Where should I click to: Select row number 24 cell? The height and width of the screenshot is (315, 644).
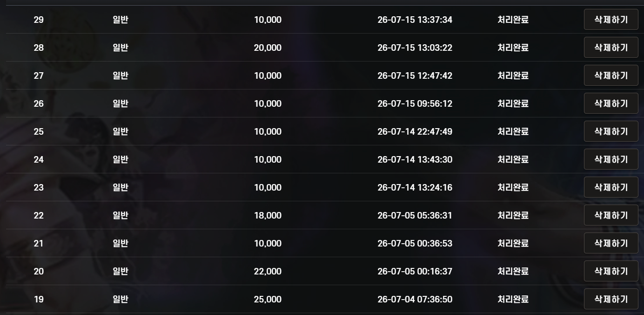tap(39, 159)
